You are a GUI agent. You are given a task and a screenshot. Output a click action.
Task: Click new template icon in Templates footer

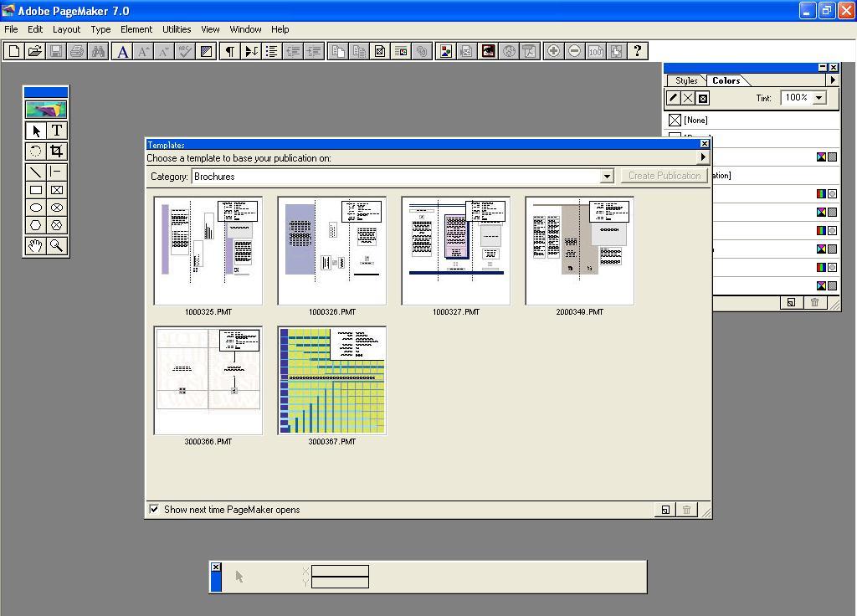point(665,510)
